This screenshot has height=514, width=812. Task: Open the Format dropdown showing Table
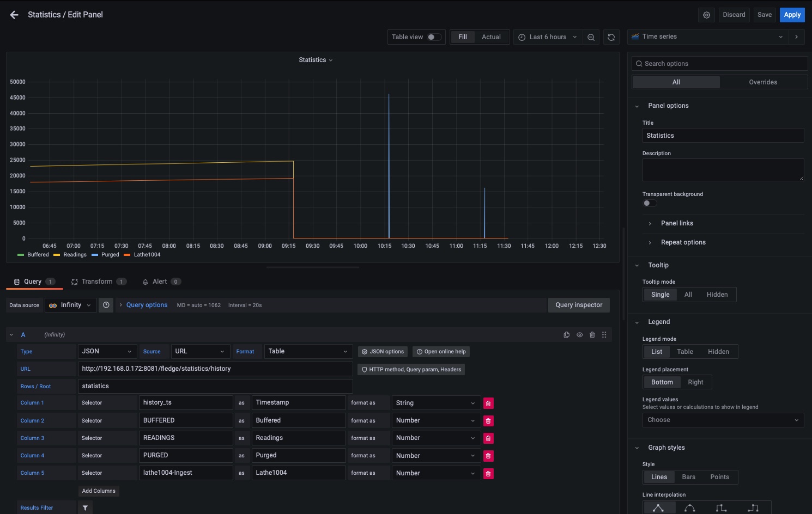308,351
